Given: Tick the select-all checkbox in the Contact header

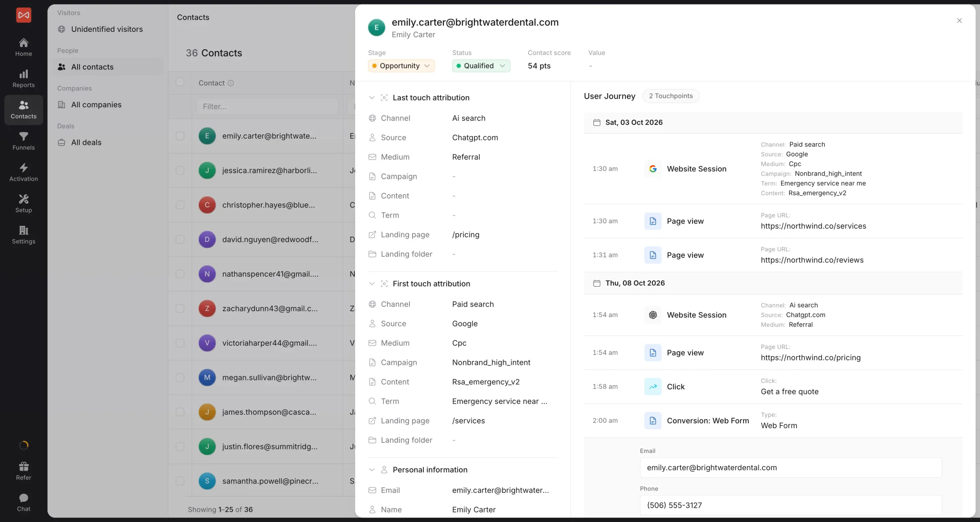Looking at the screenshot, I should [x=180, y=82].
